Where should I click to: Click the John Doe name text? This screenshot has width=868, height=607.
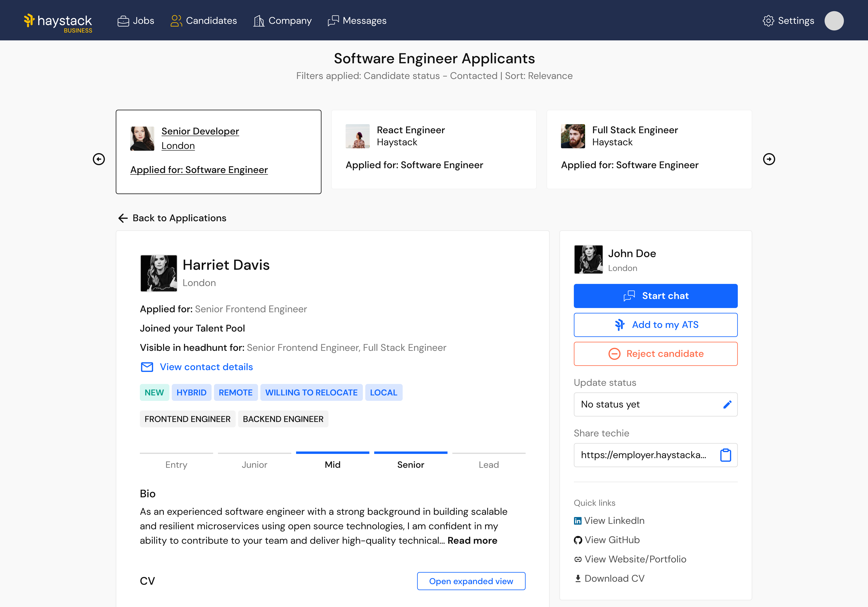pyautogui.click(x=632, y=253)
